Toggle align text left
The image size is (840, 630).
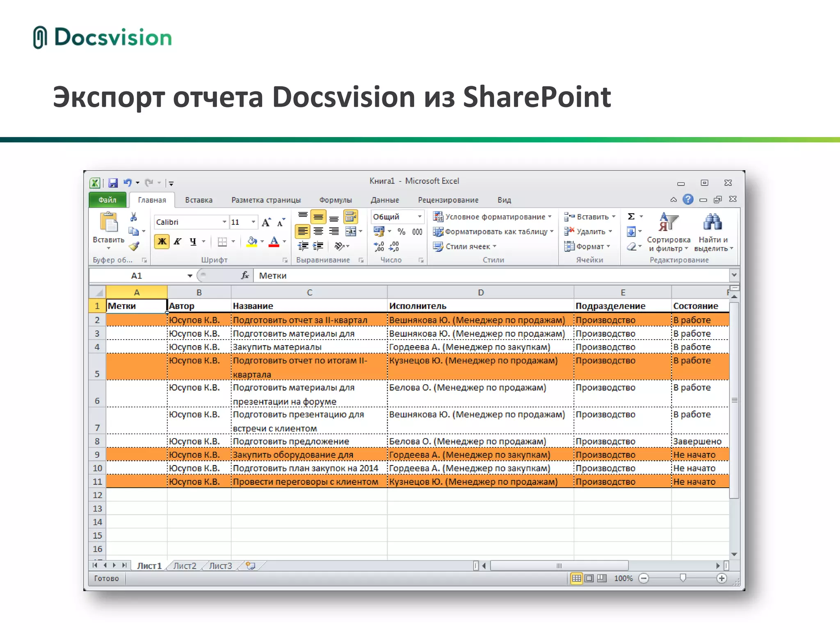tap(303, 232)
